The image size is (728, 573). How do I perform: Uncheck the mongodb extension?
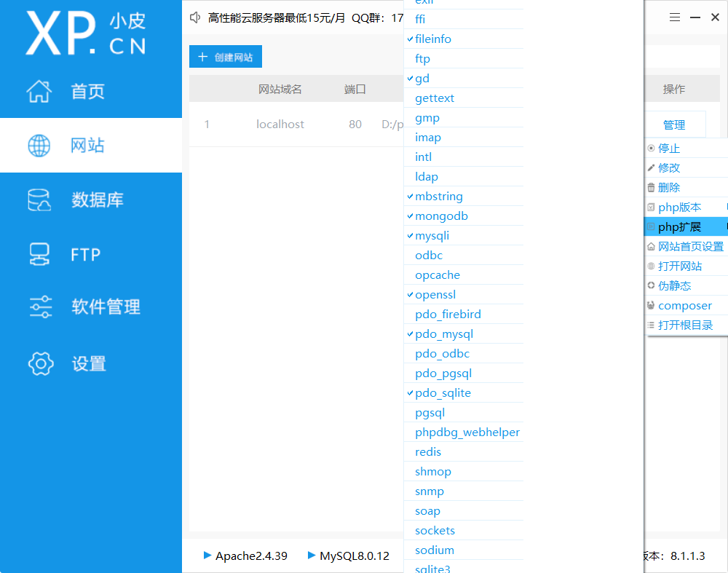pyautogui.click(x=464, y=216)
